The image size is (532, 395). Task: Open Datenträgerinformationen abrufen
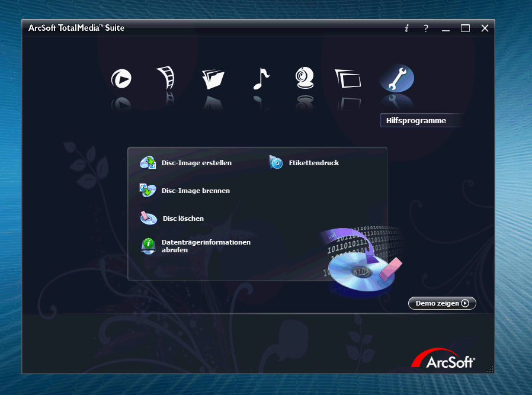click(x=206, y=246)
